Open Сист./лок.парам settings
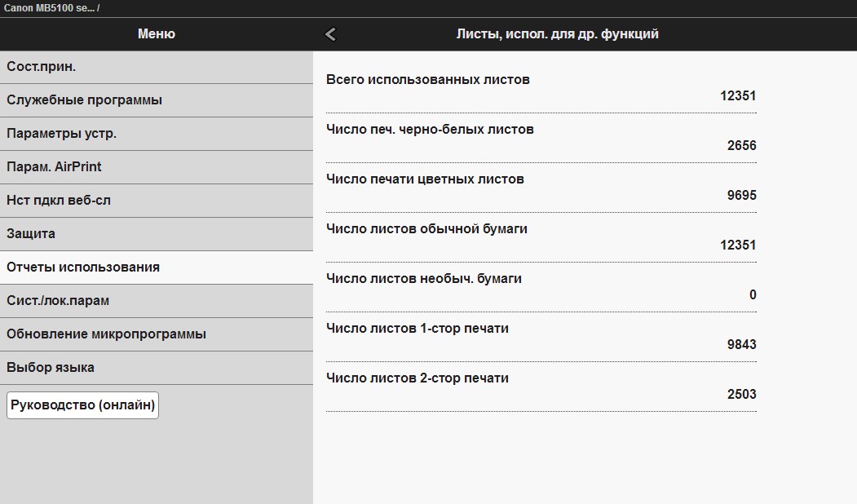The height and width of the screenshot is (504, 857). [x=156, y=301]
